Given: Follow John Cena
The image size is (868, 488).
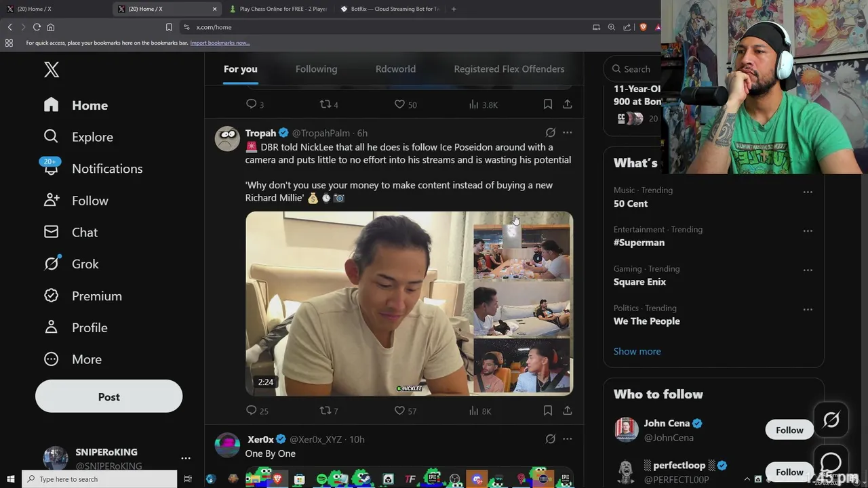Looking at the screenshot, I should tap(789, 430).
